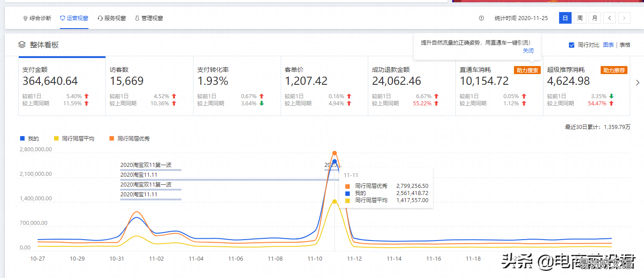Screen dimensions: 644x278
Task: Select the 周 period button
Action: click(x=580, y=18)
